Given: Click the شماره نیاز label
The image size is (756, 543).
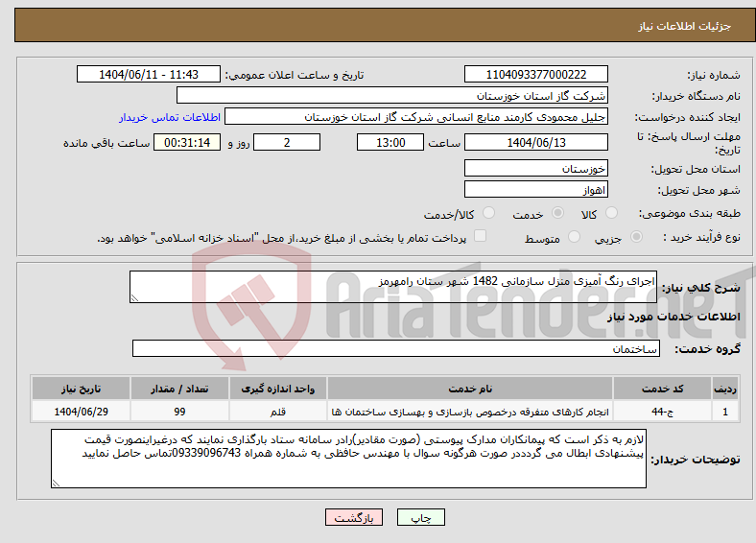Looking at the screenshot, I should [x=714, y=75].
